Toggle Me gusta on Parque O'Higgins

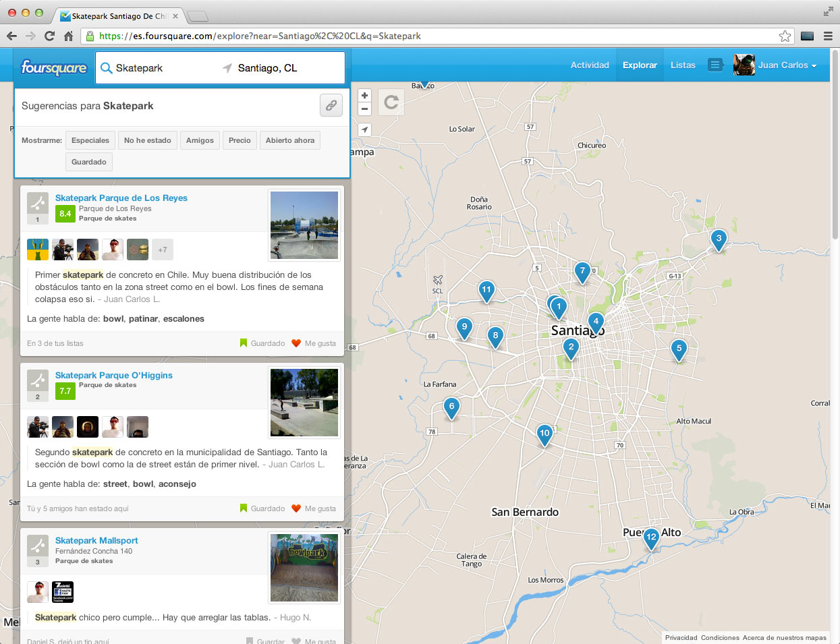(314, 508)
